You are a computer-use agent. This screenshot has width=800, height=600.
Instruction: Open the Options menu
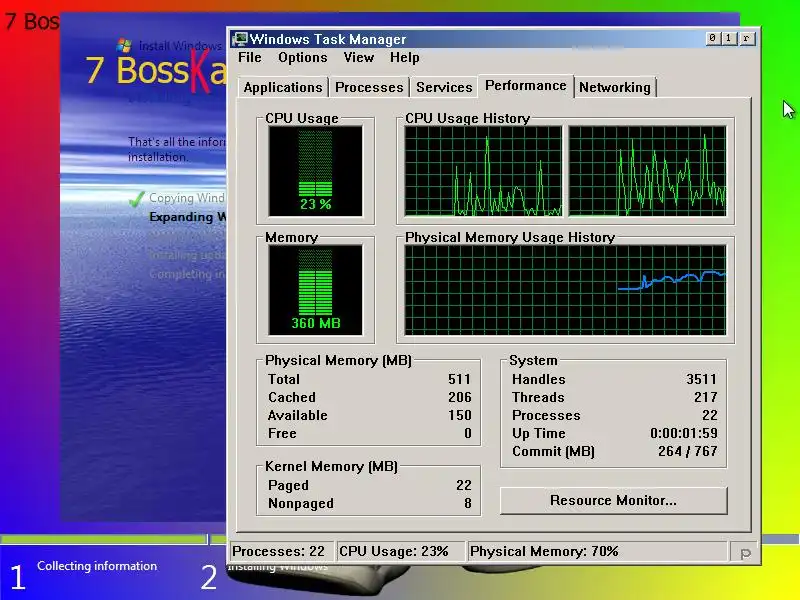click(x=303, y=58)
